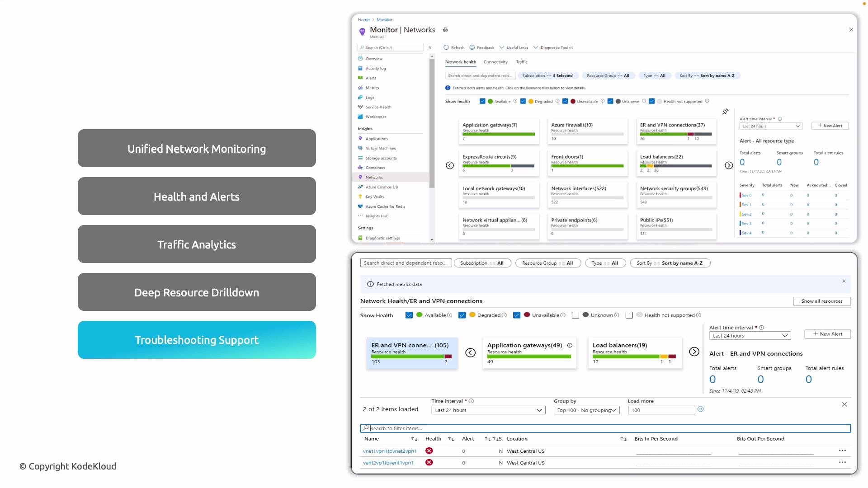This screenshot has width=868, height=488.
Task: Open Workbooks in the sidebar
Action: (x=376, y=117)
